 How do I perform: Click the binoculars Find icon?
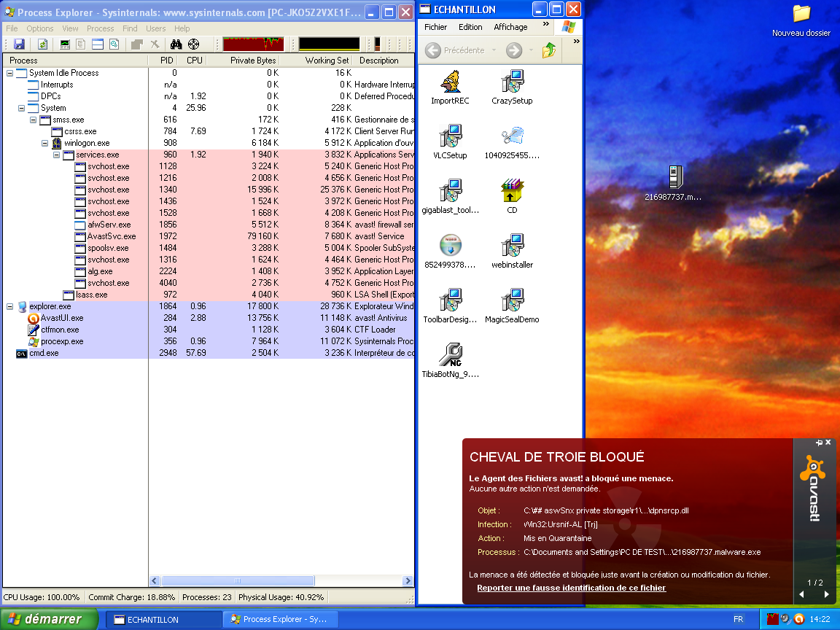pyautogui.click(x=176, y=44)
